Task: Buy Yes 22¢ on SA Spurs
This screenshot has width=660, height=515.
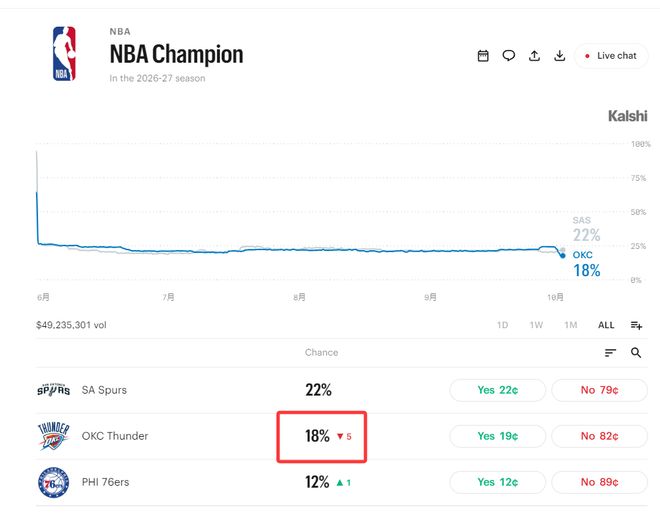Action: pos(498,390)
